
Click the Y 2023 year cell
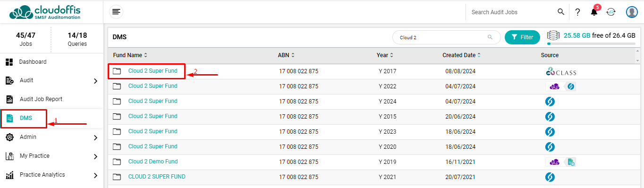point(387,132)
